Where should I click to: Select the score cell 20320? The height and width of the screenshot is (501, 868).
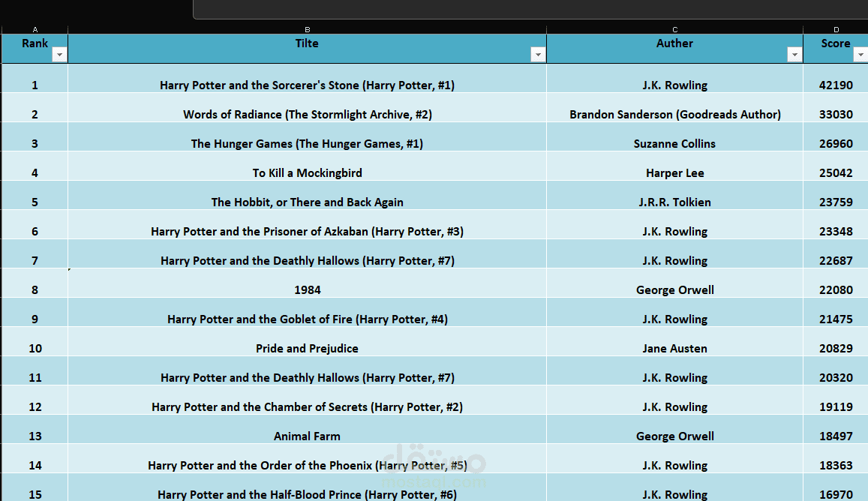click(x=836, y=371)
